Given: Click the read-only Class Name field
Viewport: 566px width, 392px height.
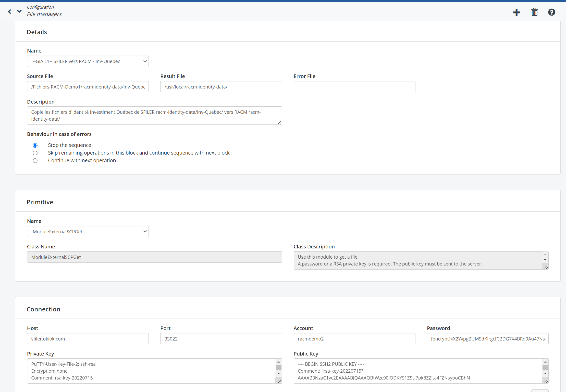Looking at the screenshot, I should tap(155, 257).
